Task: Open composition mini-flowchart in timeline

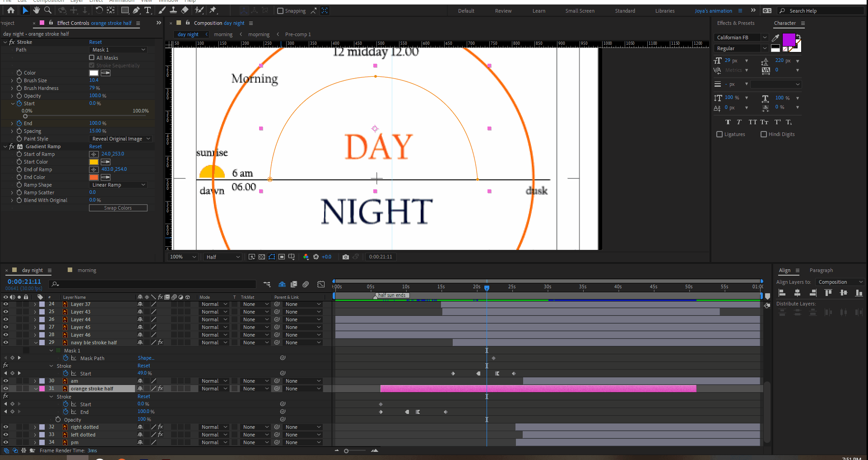Action: pos(267,284)
